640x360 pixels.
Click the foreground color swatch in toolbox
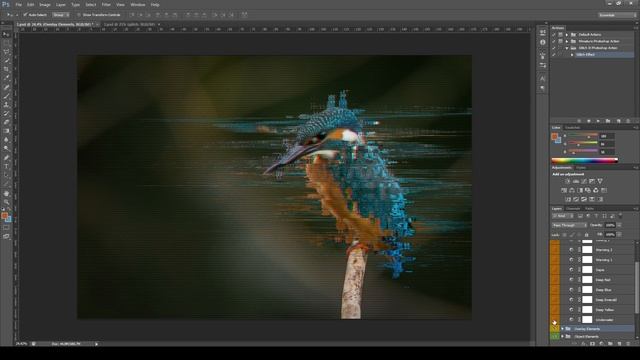[x=4, y=216]
